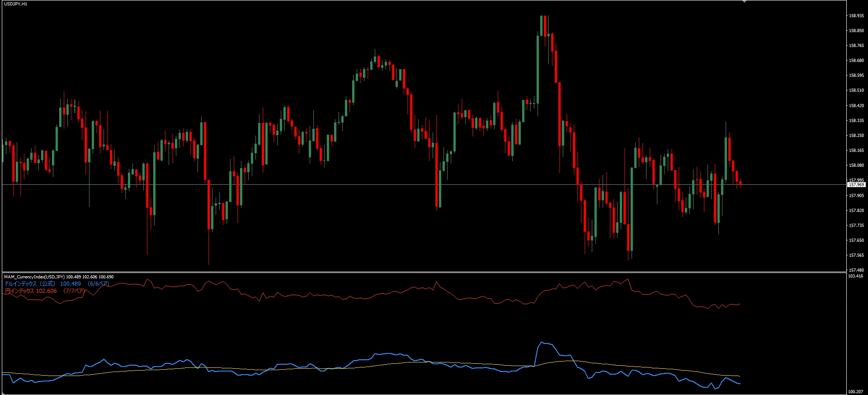
Task: Click price scale value 158.680
Action: (857, 61)
